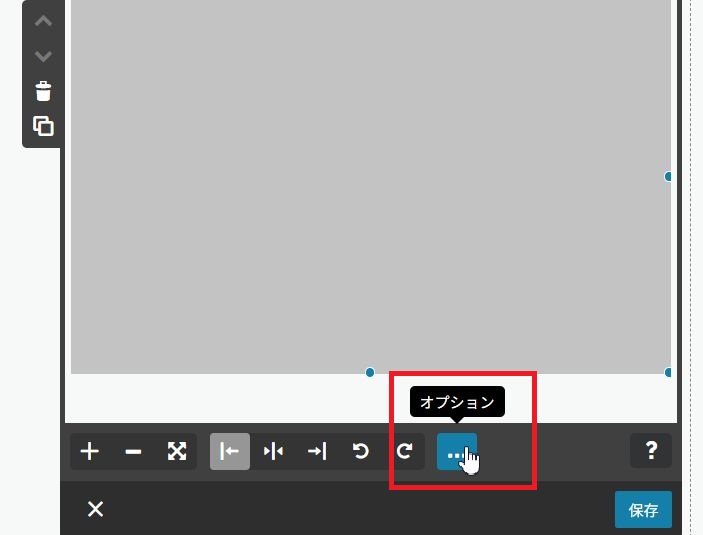Click the 保存 save button
703x535 pixels.
pyautogui.click(x=643, y=509)
